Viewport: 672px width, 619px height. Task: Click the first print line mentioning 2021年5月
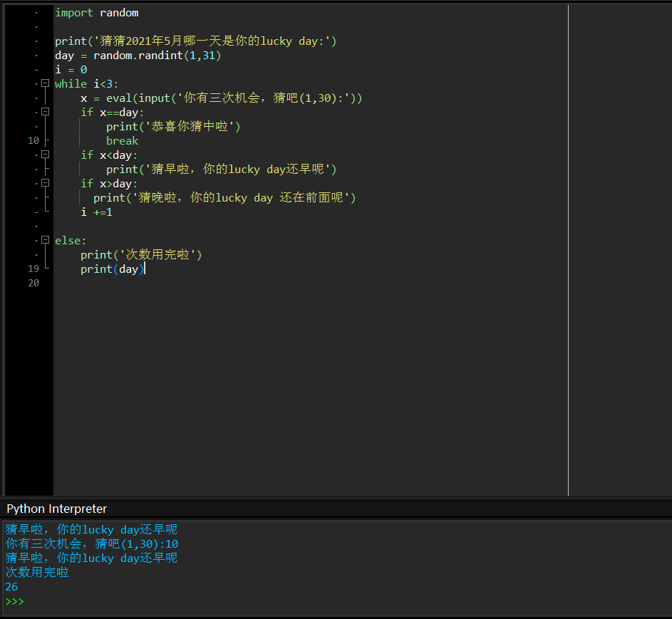(196, 41)
